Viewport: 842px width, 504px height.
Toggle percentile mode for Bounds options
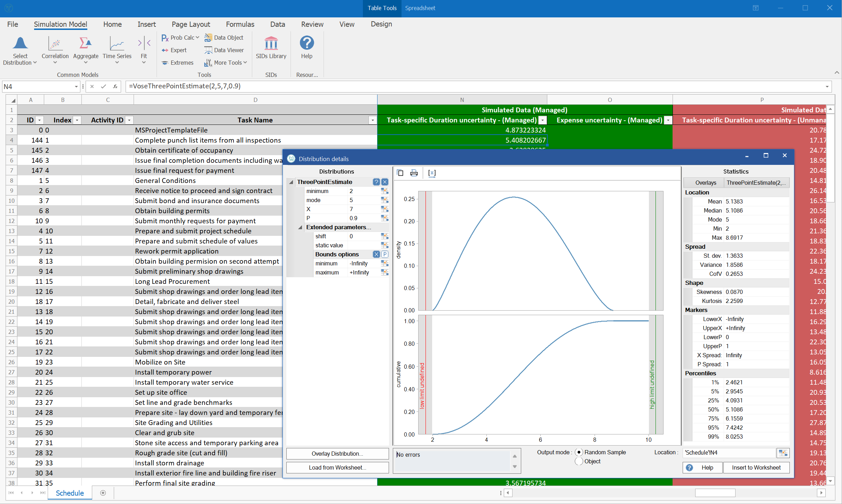[384, 254]
